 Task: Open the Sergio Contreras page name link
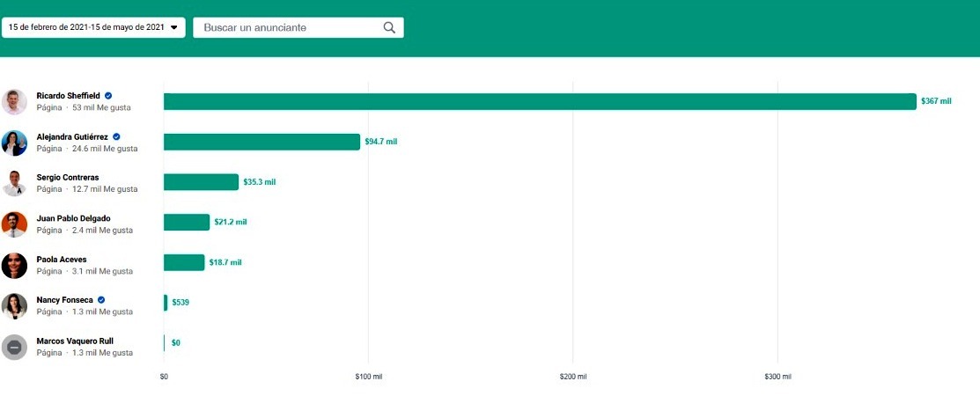pyautogui.click(x=67, y=177)
